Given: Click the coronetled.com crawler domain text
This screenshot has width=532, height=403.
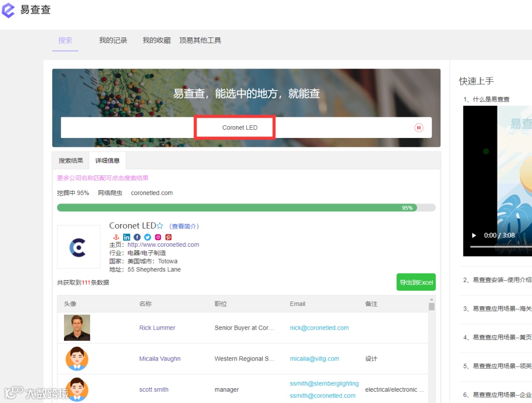Looking at the screenshot, I should coord(152,193).
